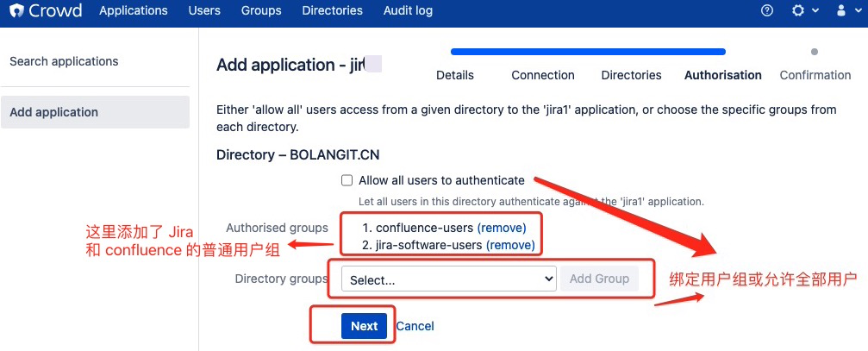This screenshot has width=868, height=351.
Task: Remove the confluence-users group
Action: (x=501, y=229)
